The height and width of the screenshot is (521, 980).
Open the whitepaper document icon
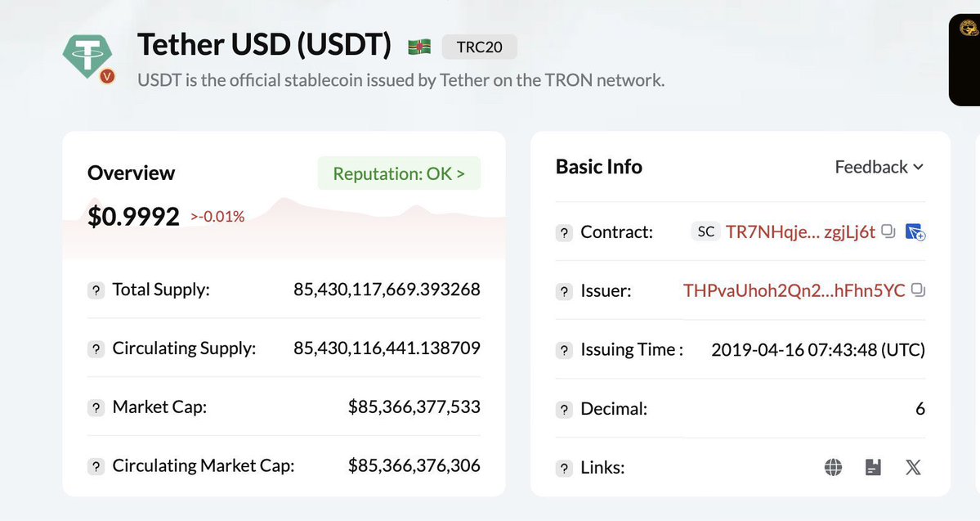[873, 467]
